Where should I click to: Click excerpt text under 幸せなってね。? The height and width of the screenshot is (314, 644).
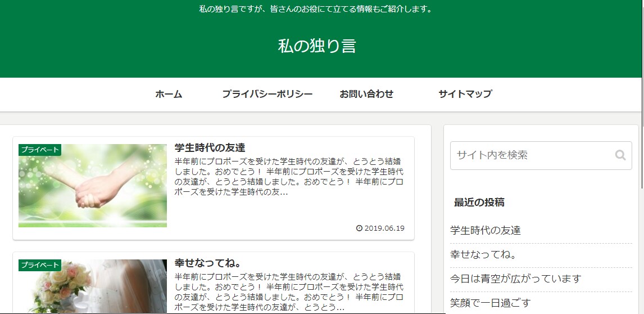[289, 291]
